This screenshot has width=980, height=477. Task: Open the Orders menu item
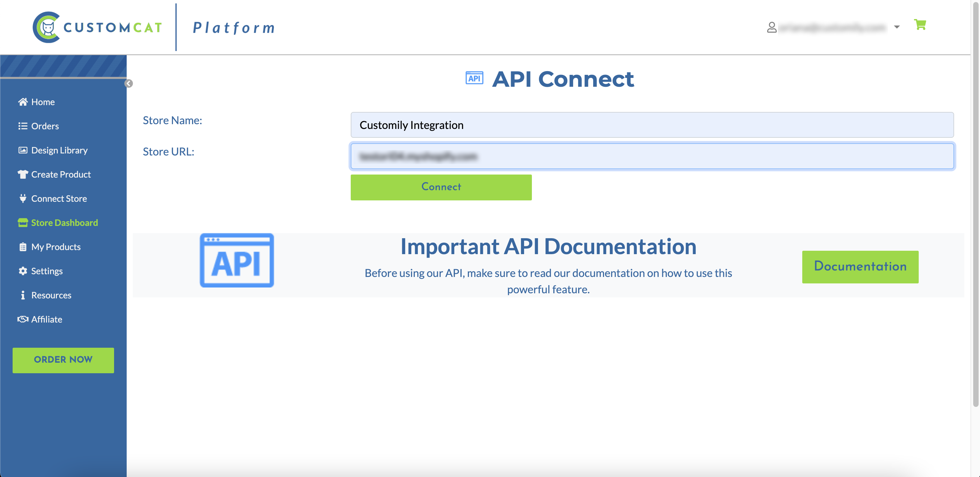coord(45,126)
